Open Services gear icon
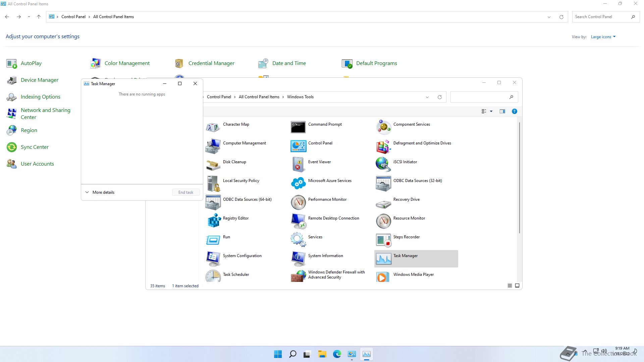 [298, 240]
